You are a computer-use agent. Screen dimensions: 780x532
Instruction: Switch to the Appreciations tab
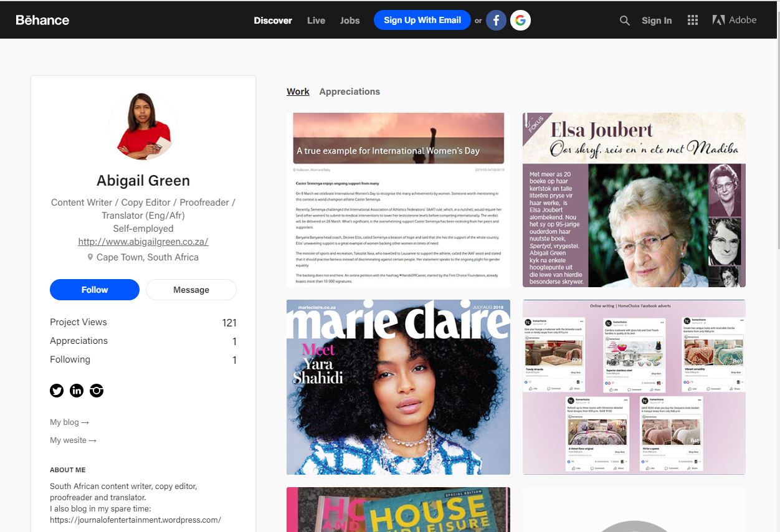click(349, 92)
